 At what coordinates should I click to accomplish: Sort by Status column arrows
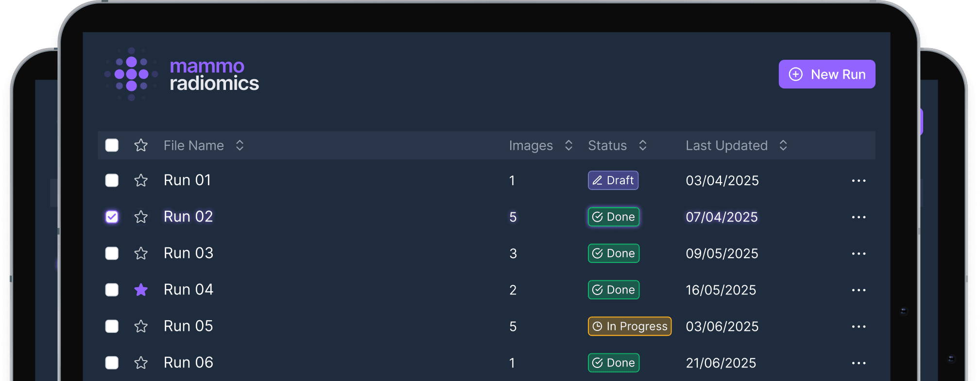coord(642,145)
